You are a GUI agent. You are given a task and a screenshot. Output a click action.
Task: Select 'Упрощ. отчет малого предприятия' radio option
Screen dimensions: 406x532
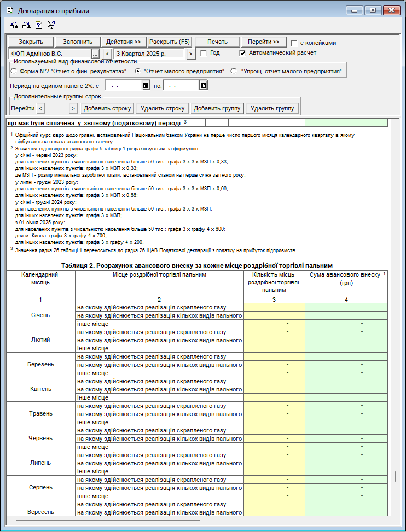pyautogui.click(x=234, y=71)
